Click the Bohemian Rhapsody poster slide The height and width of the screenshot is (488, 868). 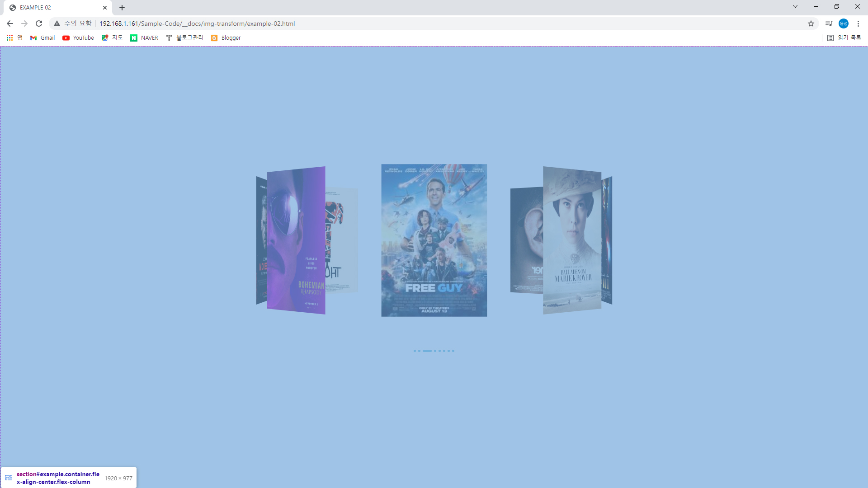coord(296,239)
